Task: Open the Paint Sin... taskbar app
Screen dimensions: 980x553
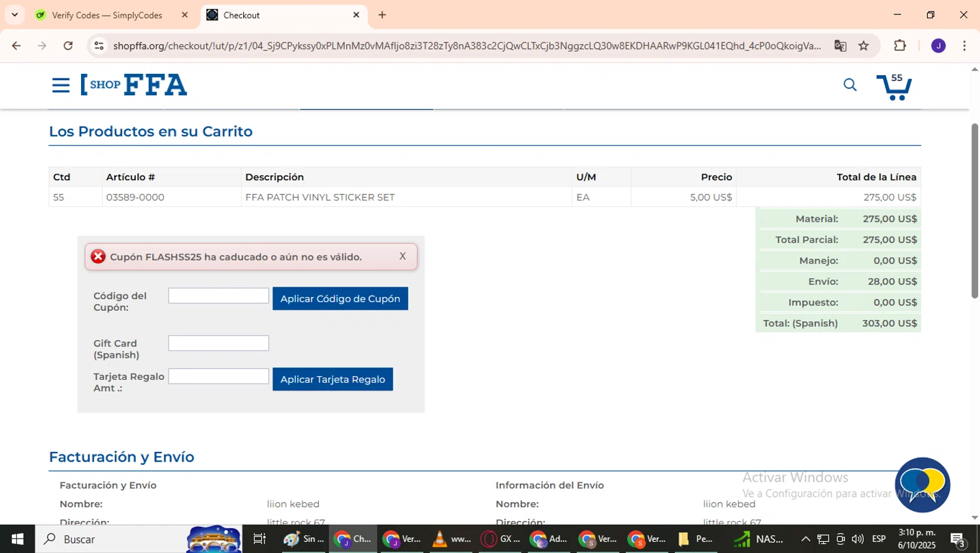Action: pos(304,539)
